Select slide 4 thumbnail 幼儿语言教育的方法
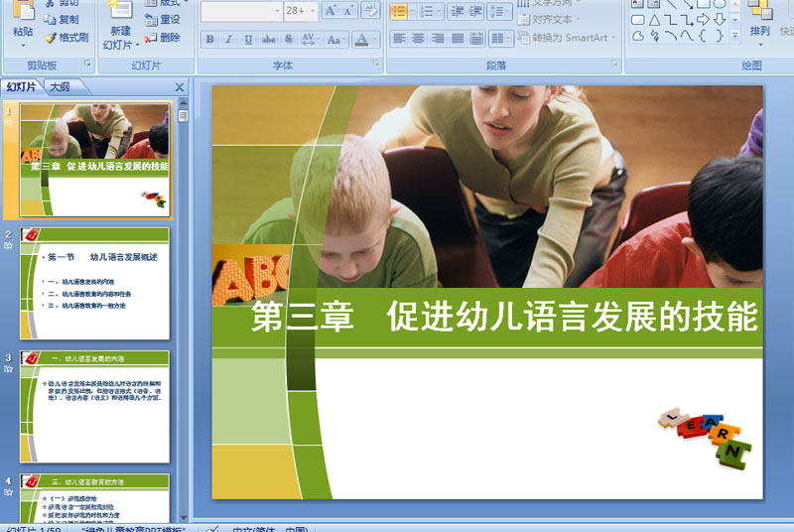This screenshot has height=532, width=794. point(94,498)
